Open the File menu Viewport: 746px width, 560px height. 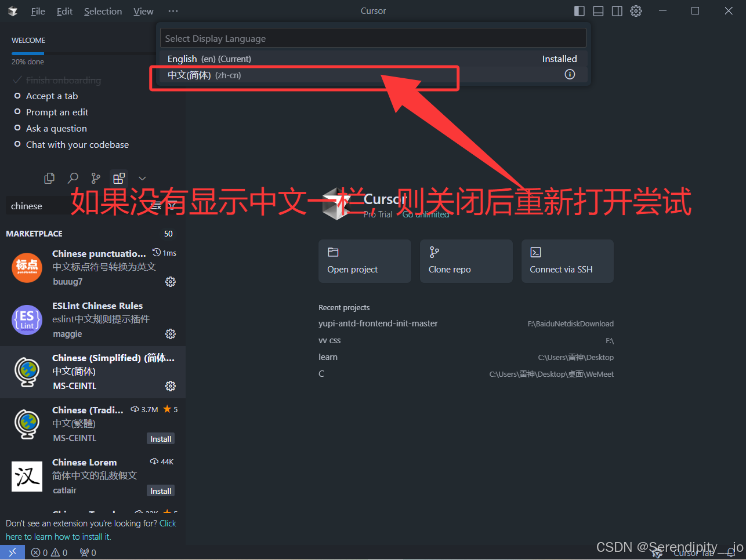(x=38, y=11)
